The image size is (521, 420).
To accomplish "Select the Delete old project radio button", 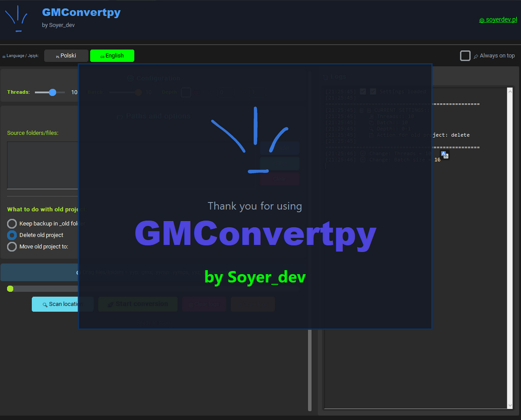I will 12,235.
